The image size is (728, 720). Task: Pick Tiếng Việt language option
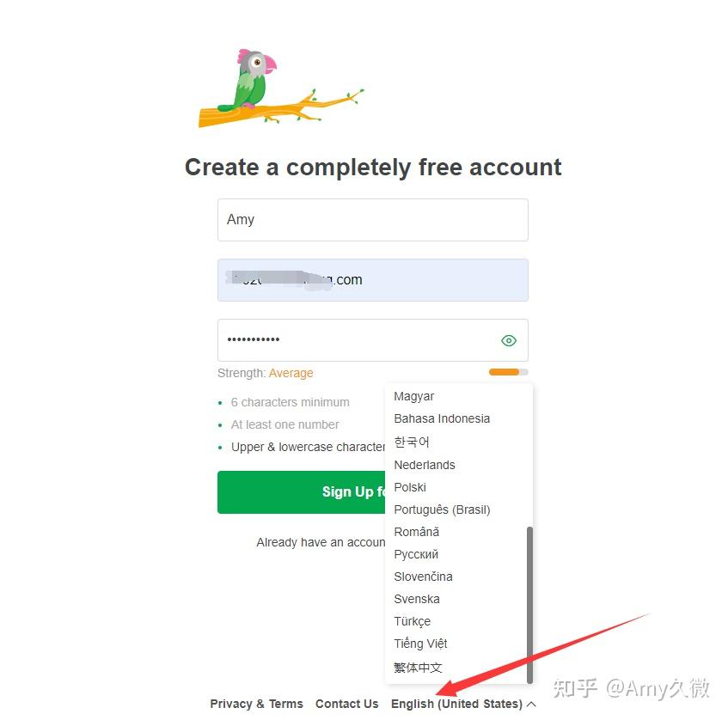click(459, 644)
